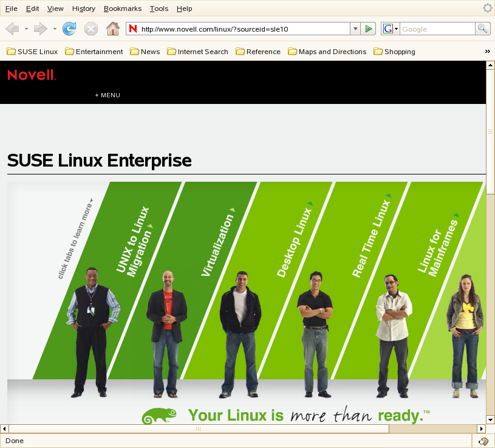Viewport: 495px width, 448px height.
Task: Open the SUSE Linux bookmark folder
Action: coord(32,52)
